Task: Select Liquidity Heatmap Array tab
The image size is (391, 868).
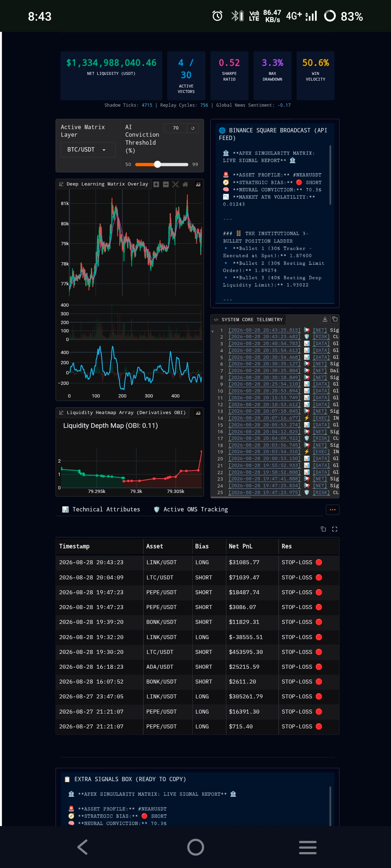Action: click(123, 413)
